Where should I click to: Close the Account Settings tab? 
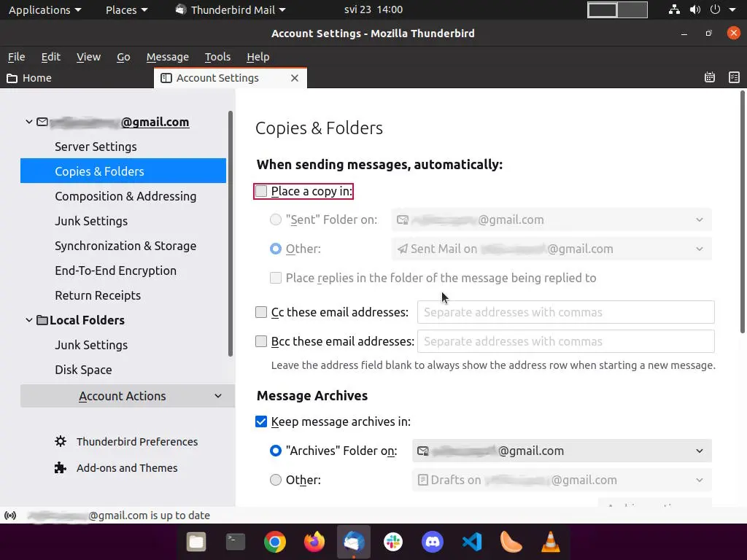[x=295, y=78]
